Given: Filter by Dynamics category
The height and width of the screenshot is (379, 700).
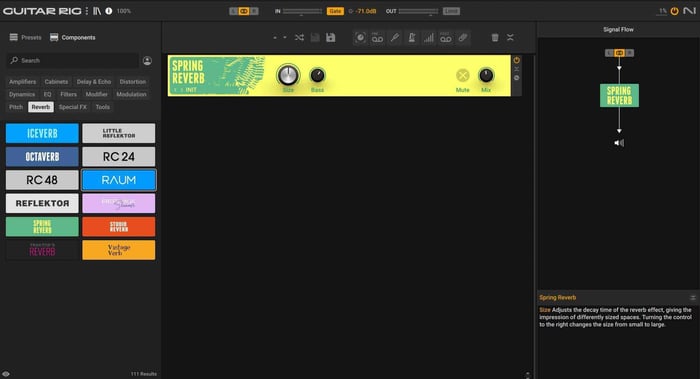Looking at the screenshot, I should pyautogui.click(x=22, y=94).
